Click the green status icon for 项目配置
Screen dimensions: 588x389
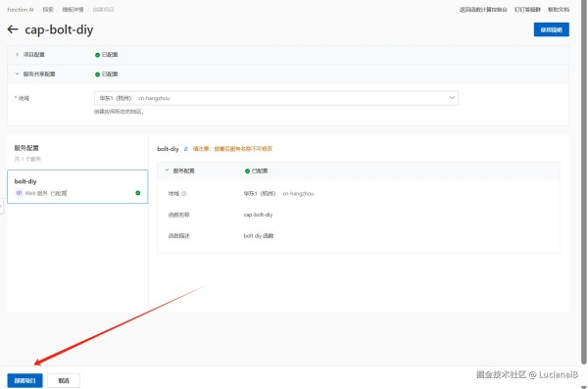point(97,55)
